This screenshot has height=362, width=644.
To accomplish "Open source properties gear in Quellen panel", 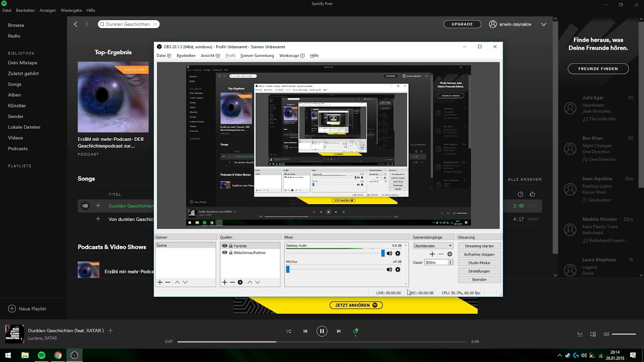I will [240, 283].
